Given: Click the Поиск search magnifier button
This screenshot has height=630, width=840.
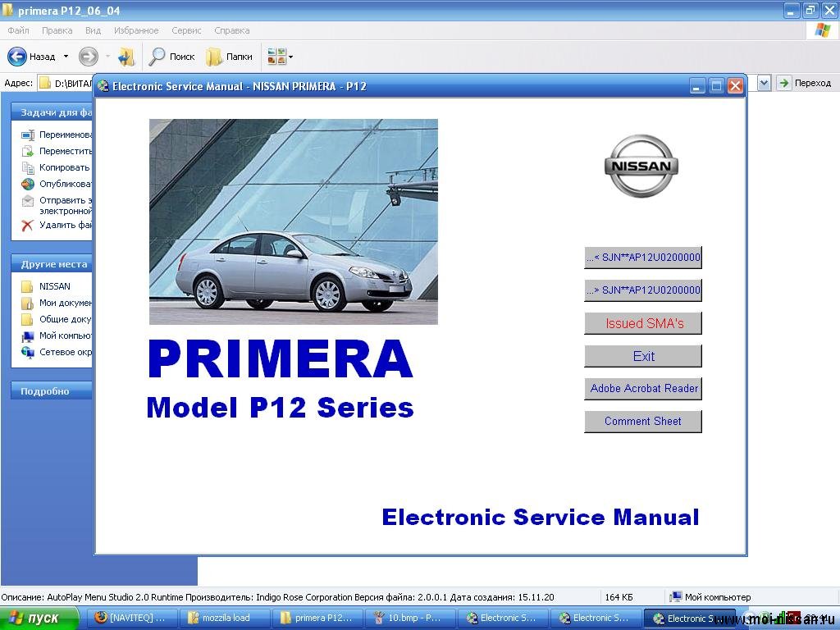Looking at the screenshot, I should pos(171,57).
